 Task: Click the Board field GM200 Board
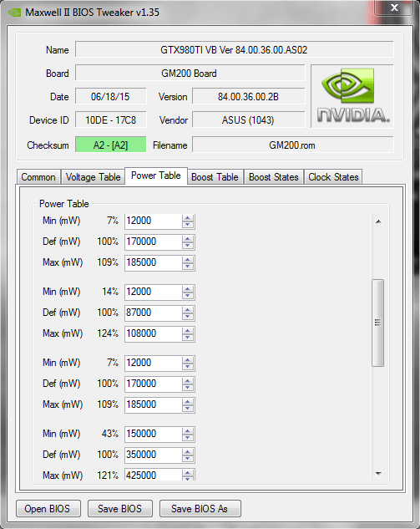click(x=190, y=73)
